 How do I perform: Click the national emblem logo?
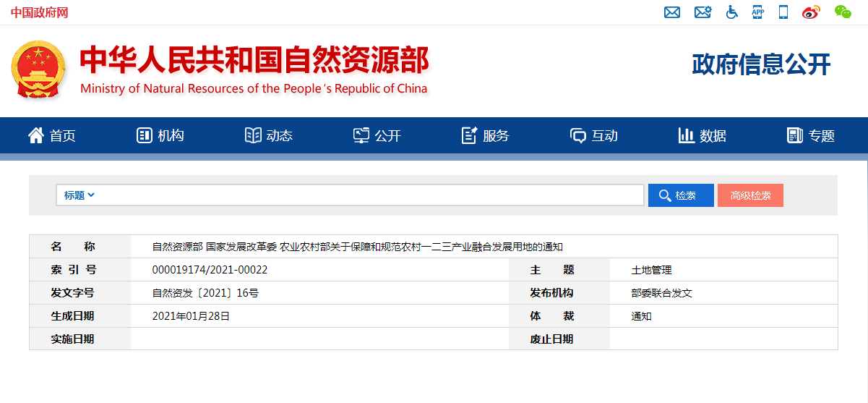click(38, 69)
